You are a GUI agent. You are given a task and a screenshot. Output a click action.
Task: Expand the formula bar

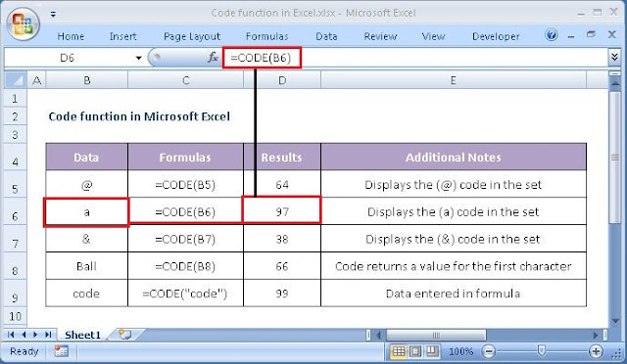coord(615,57)
